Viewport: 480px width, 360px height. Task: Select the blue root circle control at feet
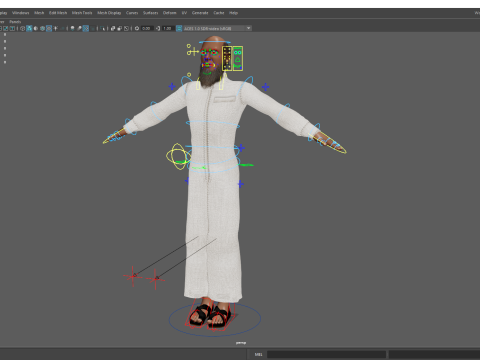(215, 319)
